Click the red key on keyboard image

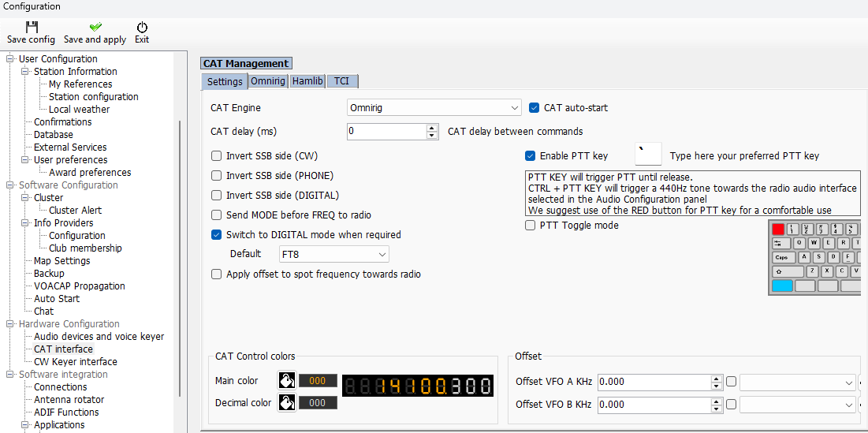point(778,229)
